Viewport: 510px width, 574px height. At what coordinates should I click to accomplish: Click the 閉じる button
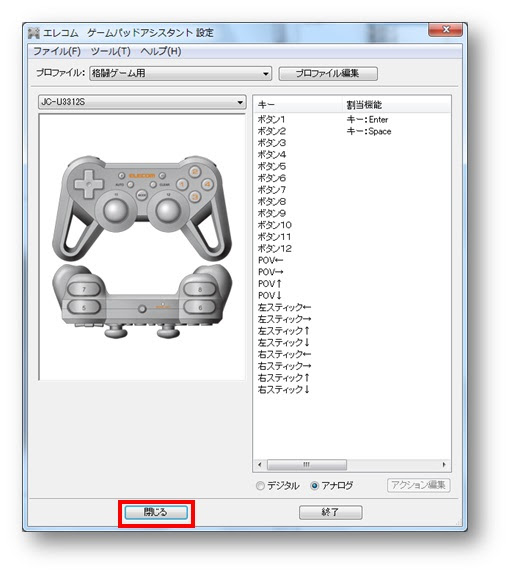156,512
